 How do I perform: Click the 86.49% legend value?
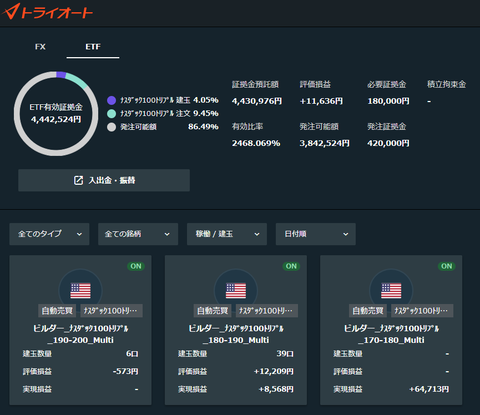[x=203, y=127]
